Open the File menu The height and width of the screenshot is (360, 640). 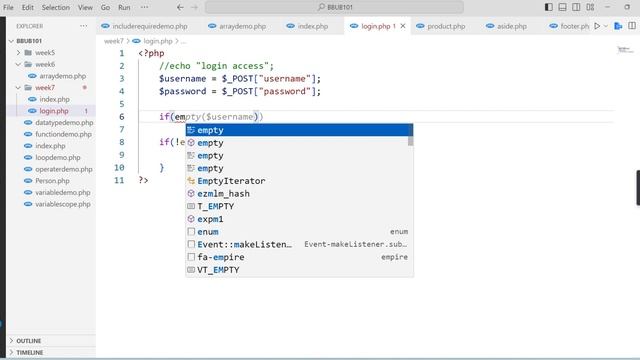tap(8, 7)
